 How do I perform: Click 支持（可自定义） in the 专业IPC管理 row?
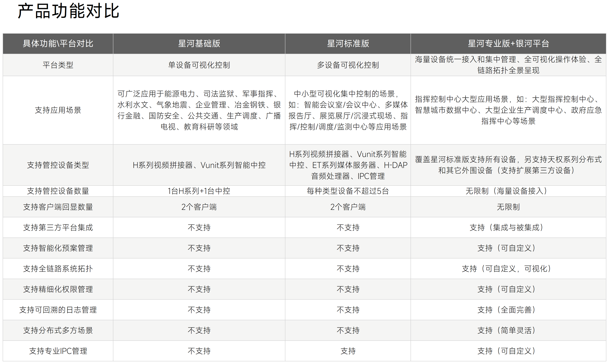(x=508, y=351)
